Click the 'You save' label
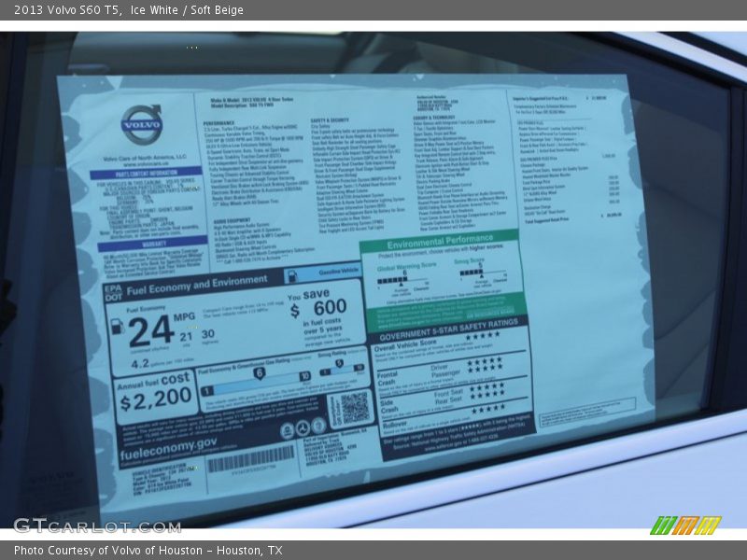 click(308, 295)
